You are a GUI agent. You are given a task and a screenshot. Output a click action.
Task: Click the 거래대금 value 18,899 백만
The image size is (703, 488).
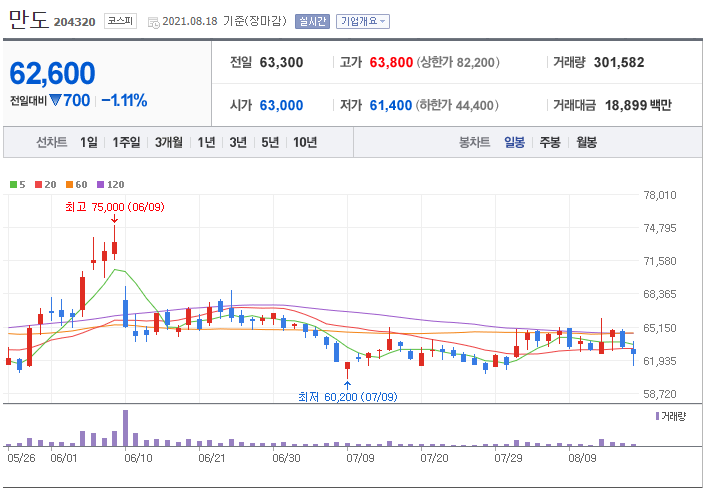coord(638,105)
